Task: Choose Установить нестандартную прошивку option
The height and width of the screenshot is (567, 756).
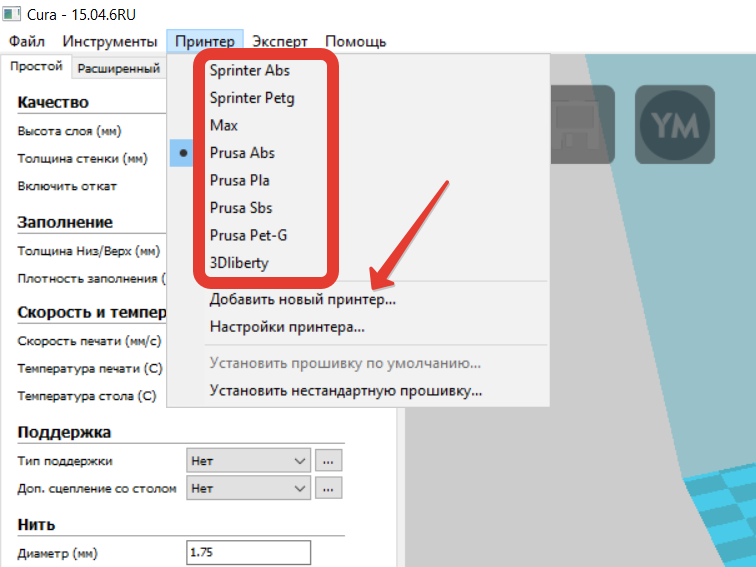Action: pyautogui.click(x=345, y=390)
